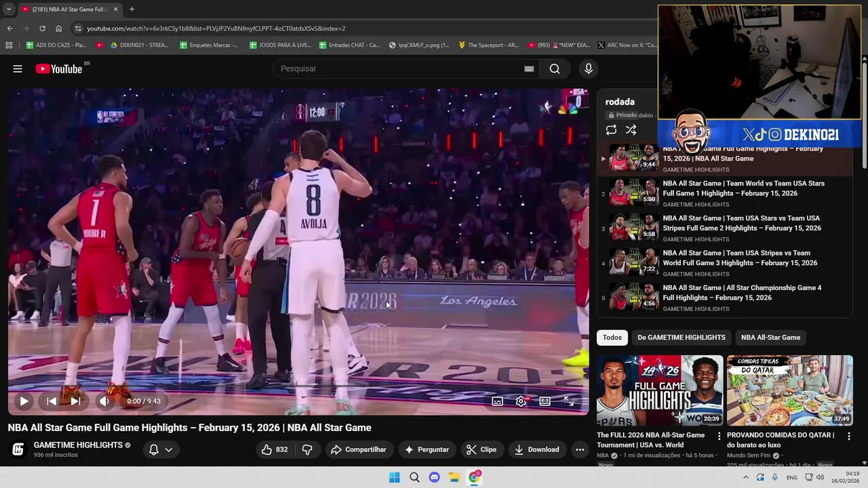
Task: Go to the YouTube home logo
Action: pyautogui.click(x=59, y=68)
